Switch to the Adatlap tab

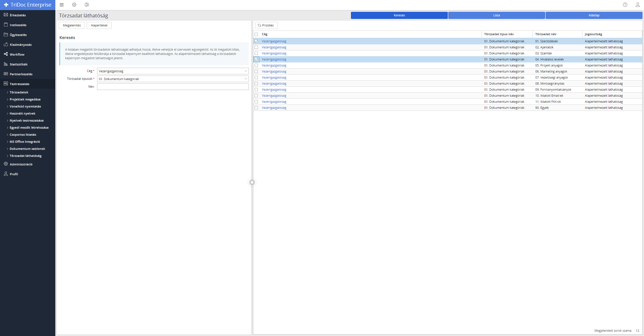click(594, 15)
